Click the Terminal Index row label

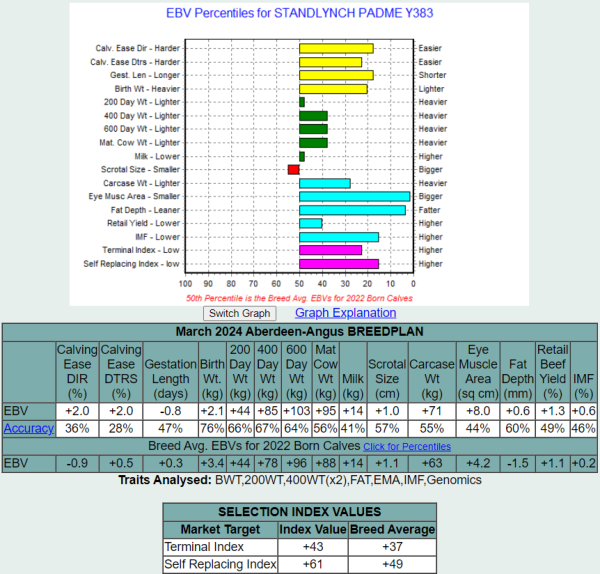pyautogui.click(x=200, y=546)
